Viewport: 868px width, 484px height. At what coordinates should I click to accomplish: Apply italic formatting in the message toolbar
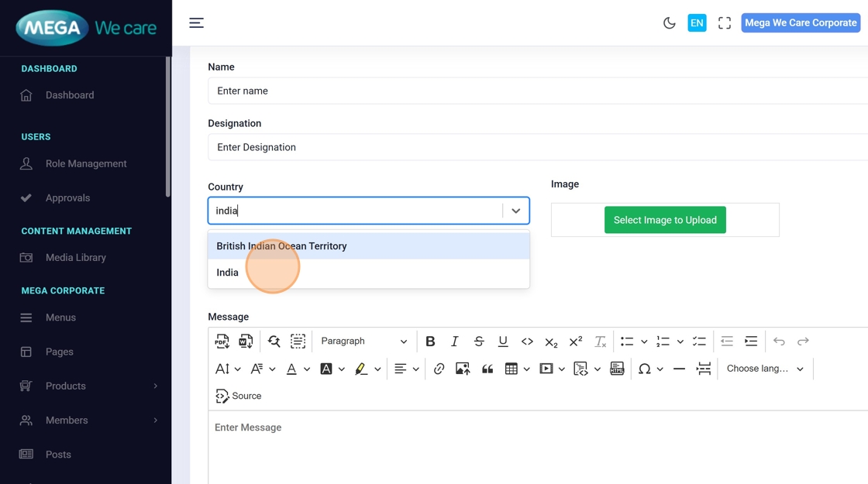455,342
